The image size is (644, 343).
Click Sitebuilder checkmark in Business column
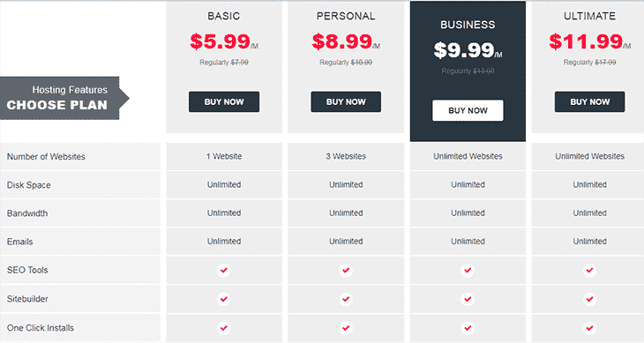pyautogui.click(x=468, y=299)
